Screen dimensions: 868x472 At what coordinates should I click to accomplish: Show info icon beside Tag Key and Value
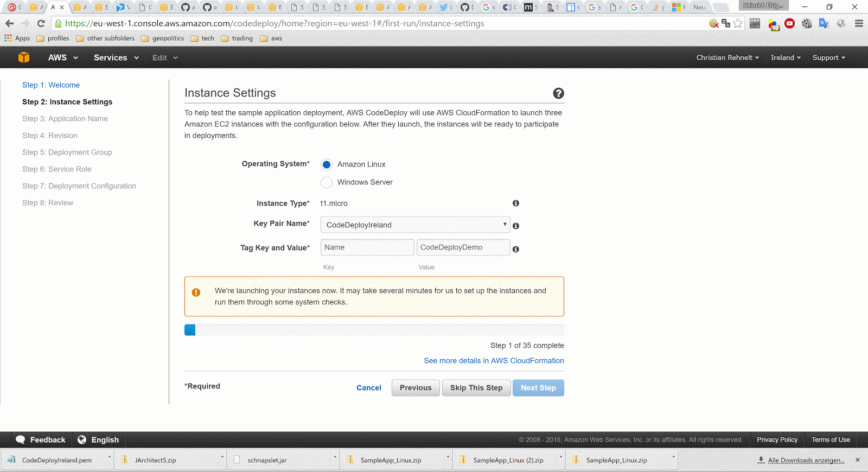[516, 249]
